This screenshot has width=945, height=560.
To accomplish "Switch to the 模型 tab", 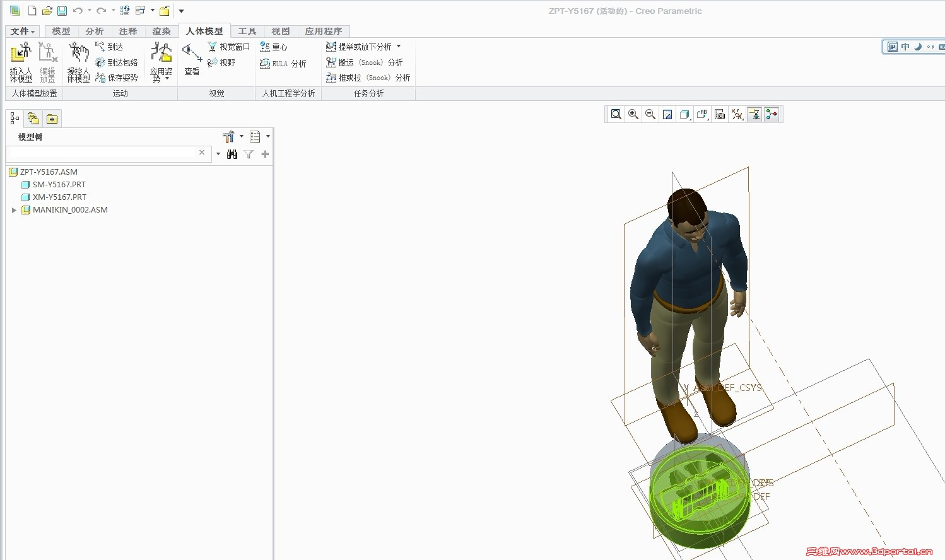I will [61, 31].
